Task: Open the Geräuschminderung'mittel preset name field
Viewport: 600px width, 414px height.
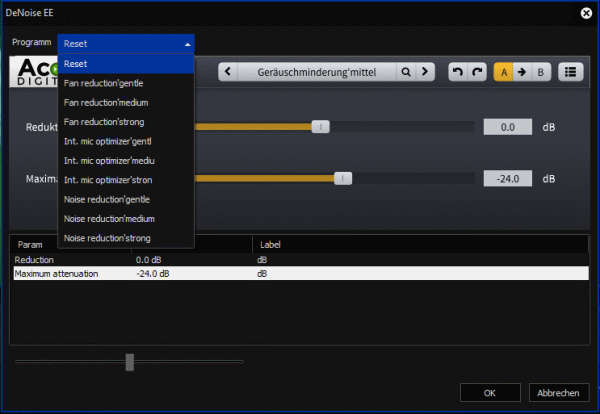Action: [317, 72]
